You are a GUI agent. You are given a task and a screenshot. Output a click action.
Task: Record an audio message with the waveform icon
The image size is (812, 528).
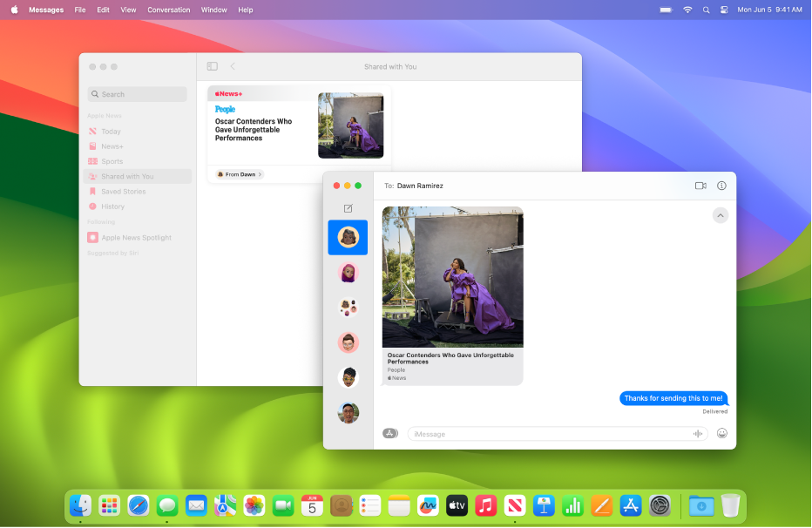(697, 433)
